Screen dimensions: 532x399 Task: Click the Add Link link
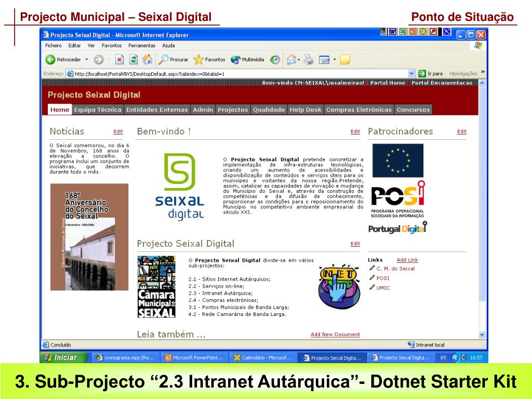pos(407,260)
